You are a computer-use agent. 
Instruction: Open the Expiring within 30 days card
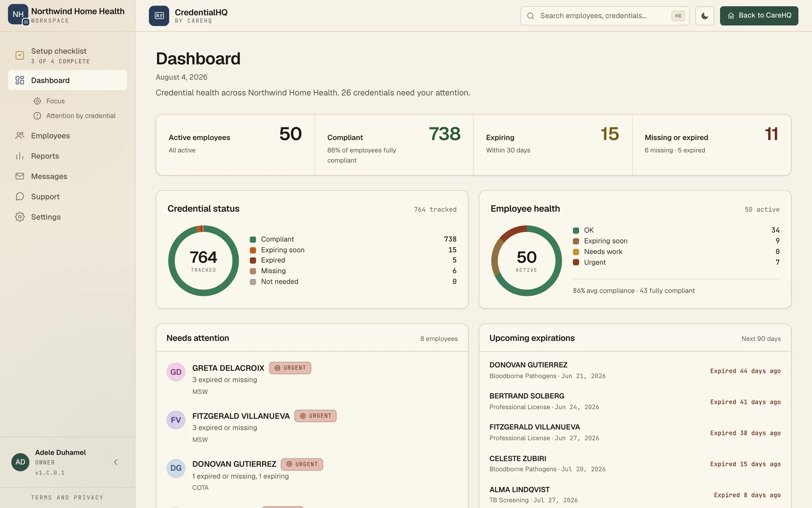tap(553, 145)
